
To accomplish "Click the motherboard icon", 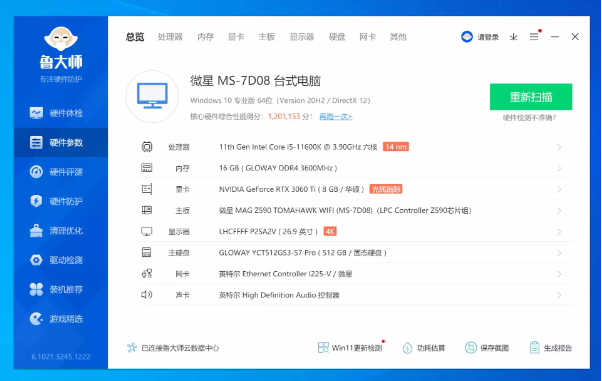I will pos(147,210).
